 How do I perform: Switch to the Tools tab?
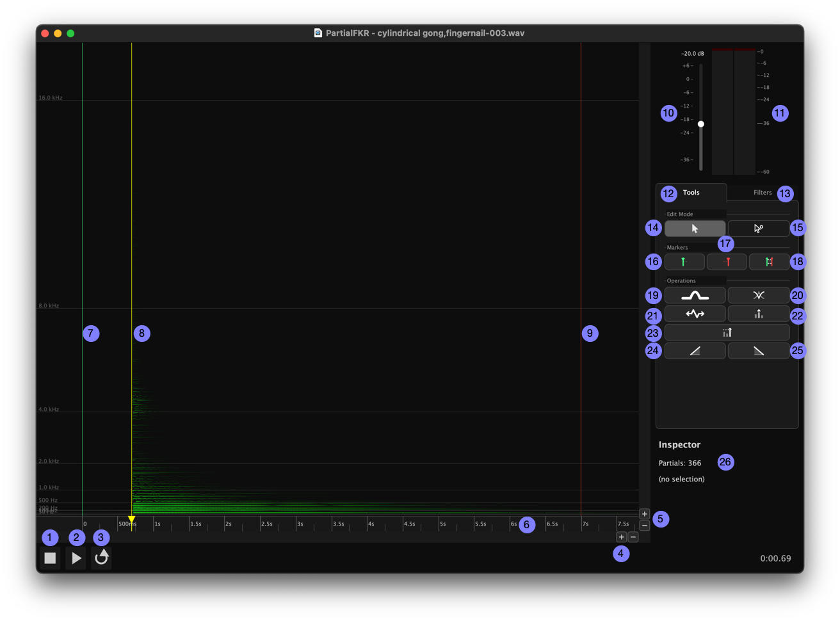pyautogui.click(x=691, y=193)
